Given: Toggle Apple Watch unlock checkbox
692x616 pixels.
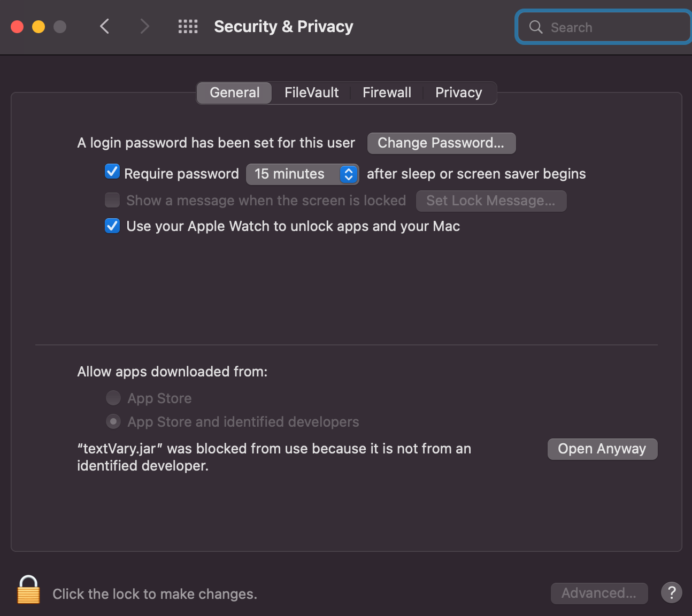Looking at the screenshot, I should (112, 226).
